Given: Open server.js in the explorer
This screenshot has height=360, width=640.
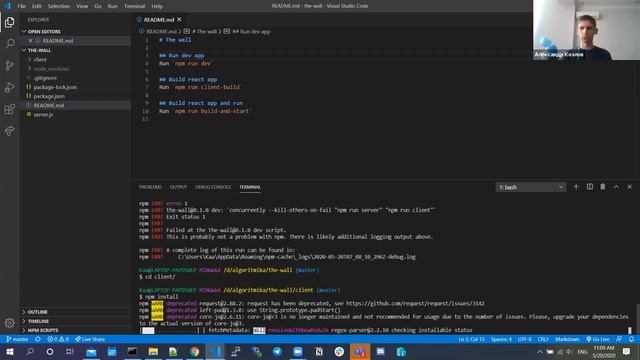Looking at the screenshot, I should [x=43, y=115].
